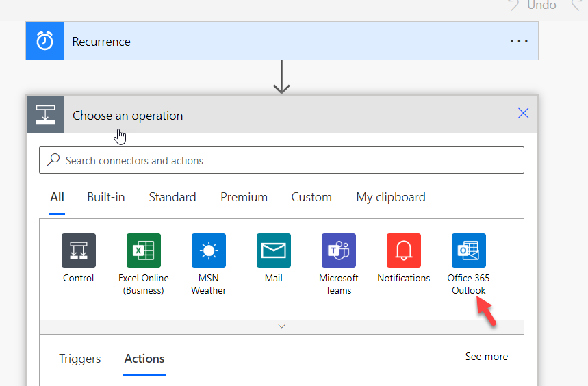The height and width of the screenshot is (386, 588).
Task: Select the Notifications bell connector icon
Action: click(x=404, y=250)
